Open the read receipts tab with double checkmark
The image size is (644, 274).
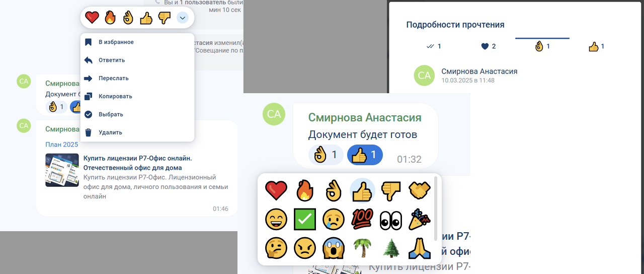(434, 46)
